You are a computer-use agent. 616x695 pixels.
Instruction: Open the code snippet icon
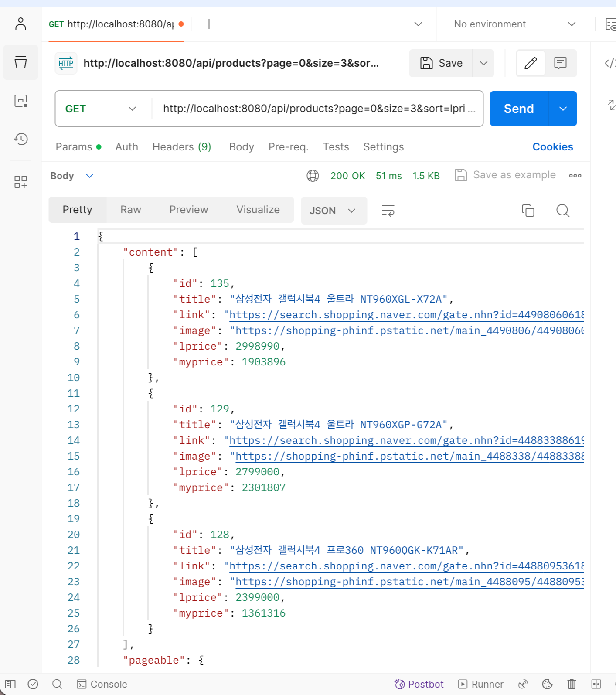pyautogui.click(x=610, y=63)
